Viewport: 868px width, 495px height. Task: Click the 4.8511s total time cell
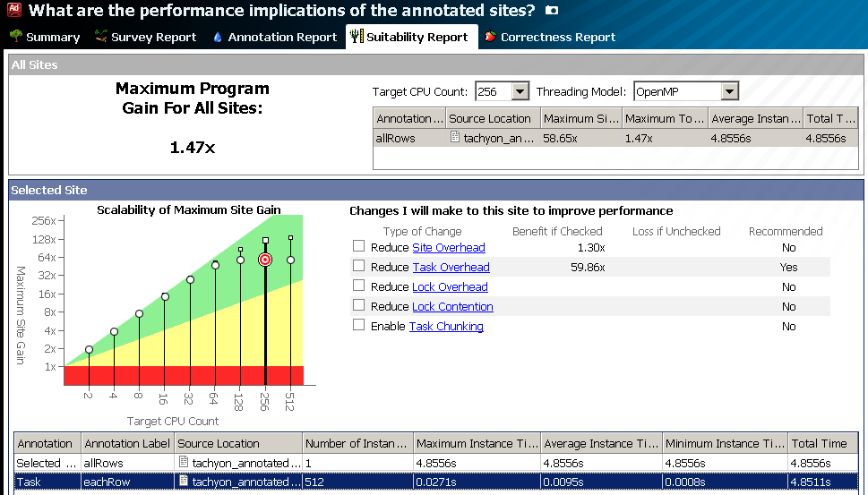tap(811, 482)
